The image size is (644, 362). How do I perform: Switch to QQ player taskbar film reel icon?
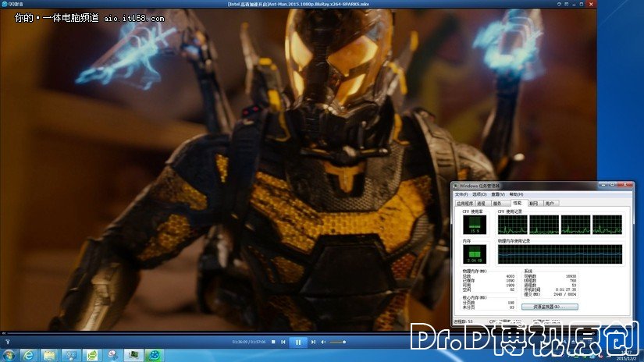(155, 355)
